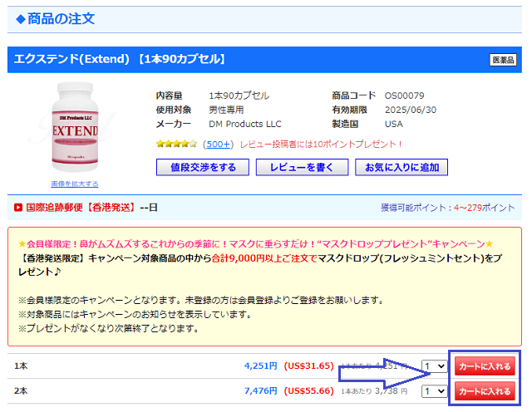Click the 合計9,000円以上ご注文で red text
Viewport: 532px width, 412px height.
264,258
